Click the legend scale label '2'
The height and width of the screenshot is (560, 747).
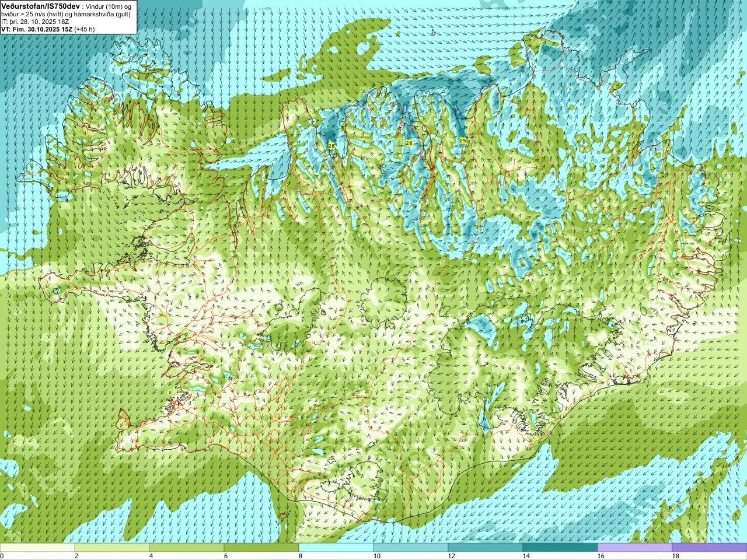(76, 556)
